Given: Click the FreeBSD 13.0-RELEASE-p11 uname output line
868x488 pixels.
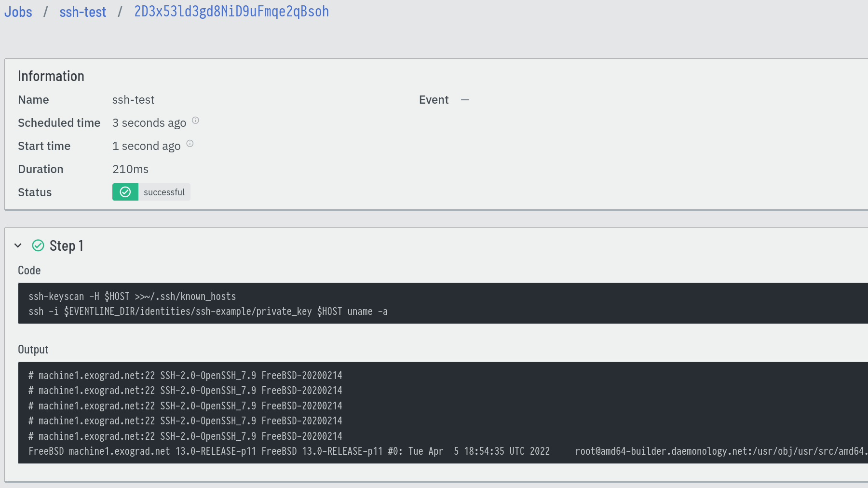Looking at the screenshot, I should coord(448,451).
